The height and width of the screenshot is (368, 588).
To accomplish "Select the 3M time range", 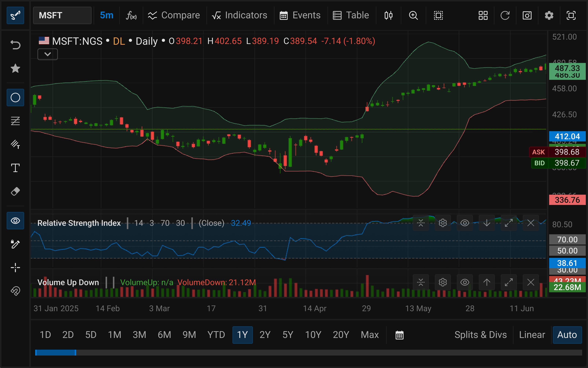I will coord(139,335).
